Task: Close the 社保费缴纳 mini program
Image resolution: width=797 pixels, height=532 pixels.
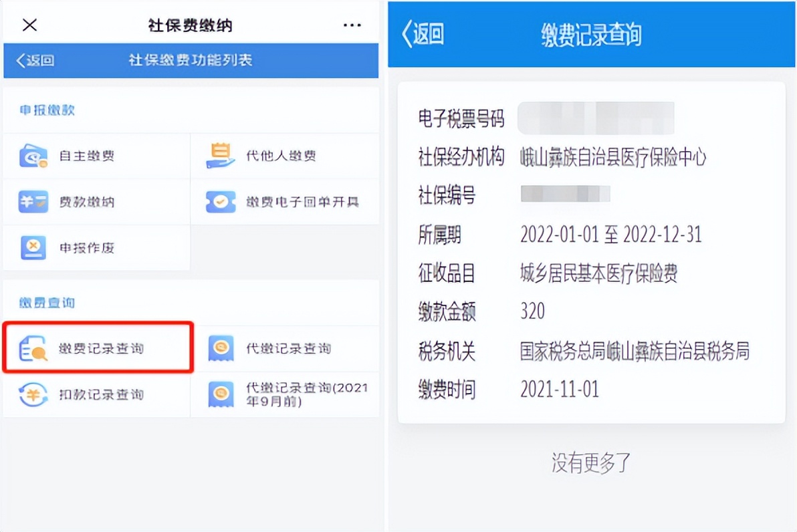Action: (x=29, y=25)
